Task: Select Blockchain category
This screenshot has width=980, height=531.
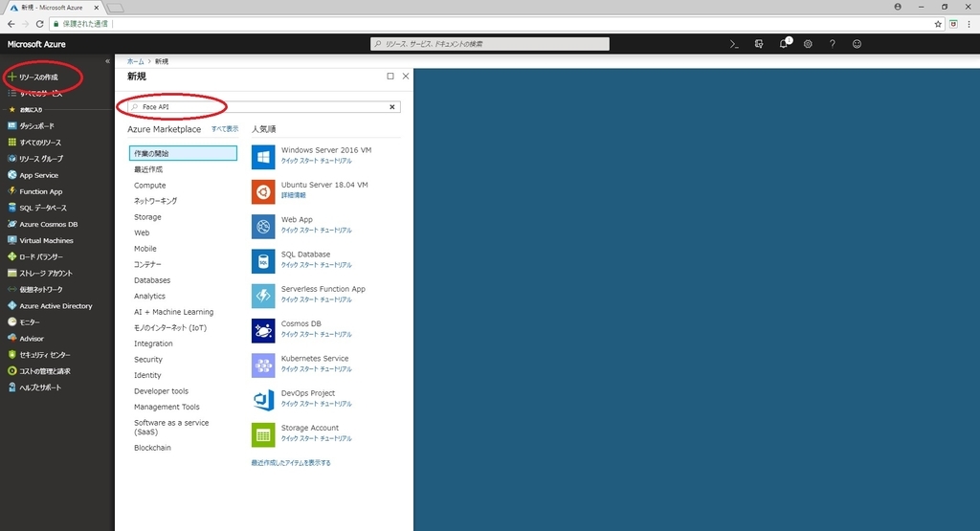Action: pos(152,448)
